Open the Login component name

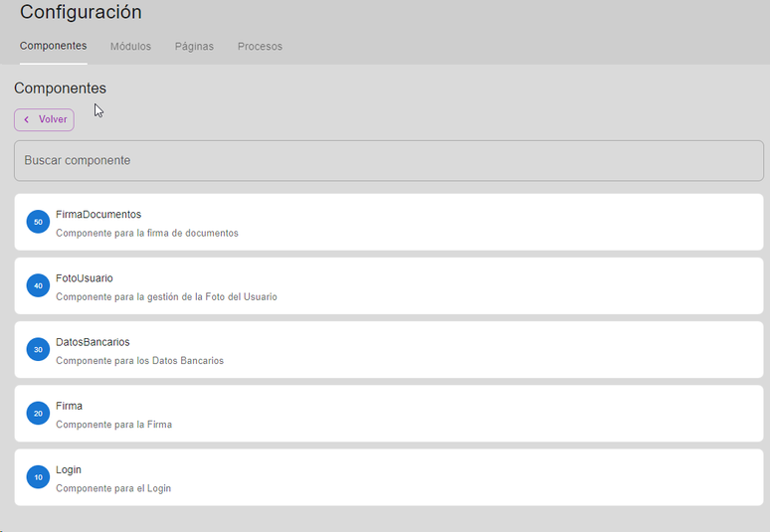(69, 469)
